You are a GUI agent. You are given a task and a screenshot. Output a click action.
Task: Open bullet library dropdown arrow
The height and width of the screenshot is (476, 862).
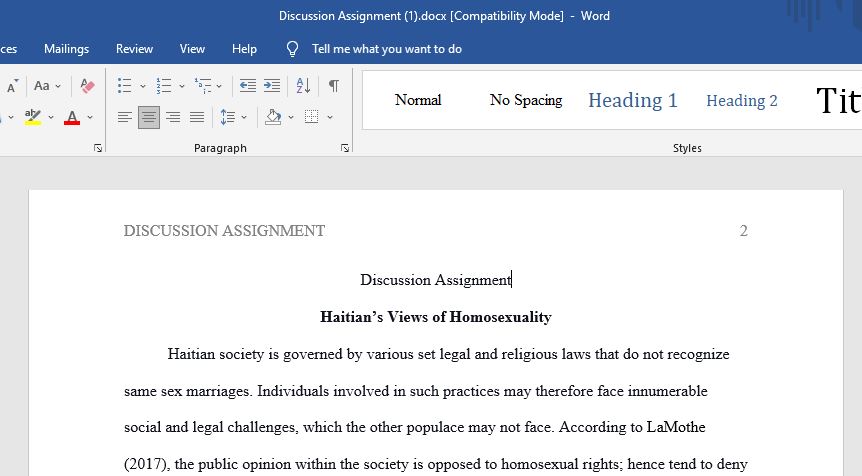pos(142,86)
